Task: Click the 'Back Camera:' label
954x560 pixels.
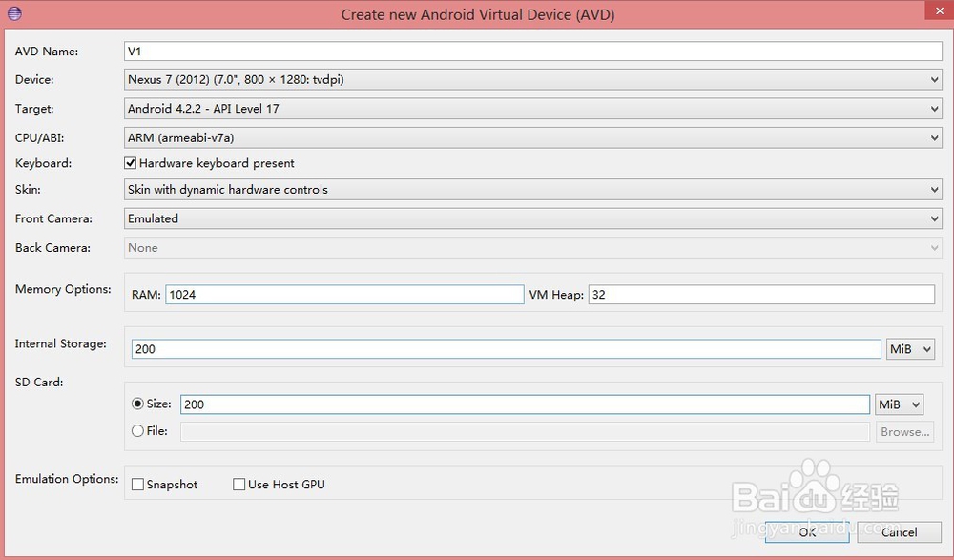Action: tap(52, 248)
